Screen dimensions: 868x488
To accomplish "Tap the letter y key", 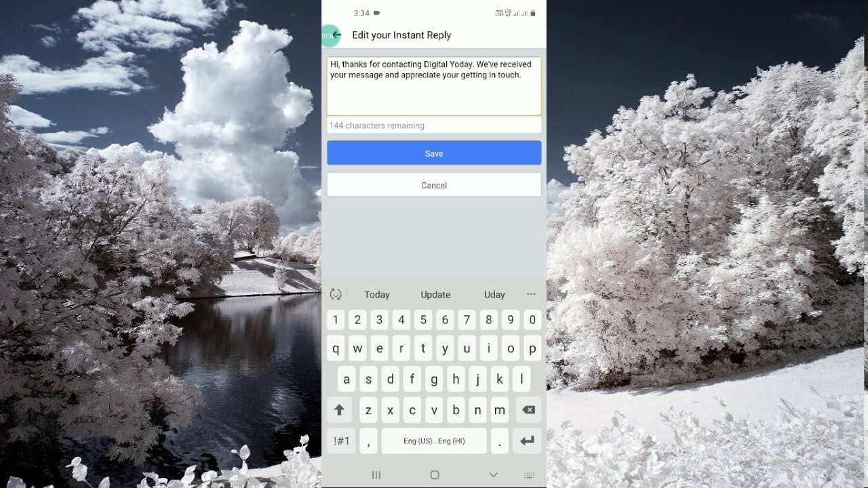I will [445, 348].
